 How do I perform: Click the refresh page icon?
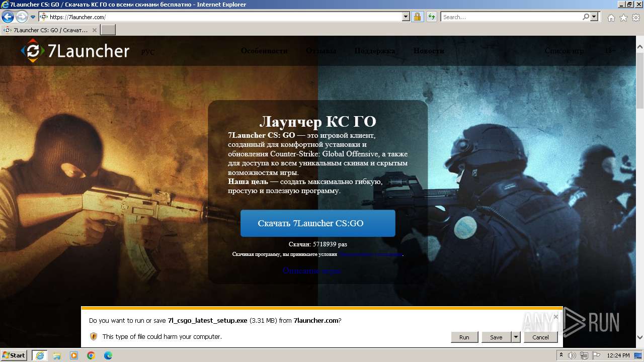click(431, 17)
